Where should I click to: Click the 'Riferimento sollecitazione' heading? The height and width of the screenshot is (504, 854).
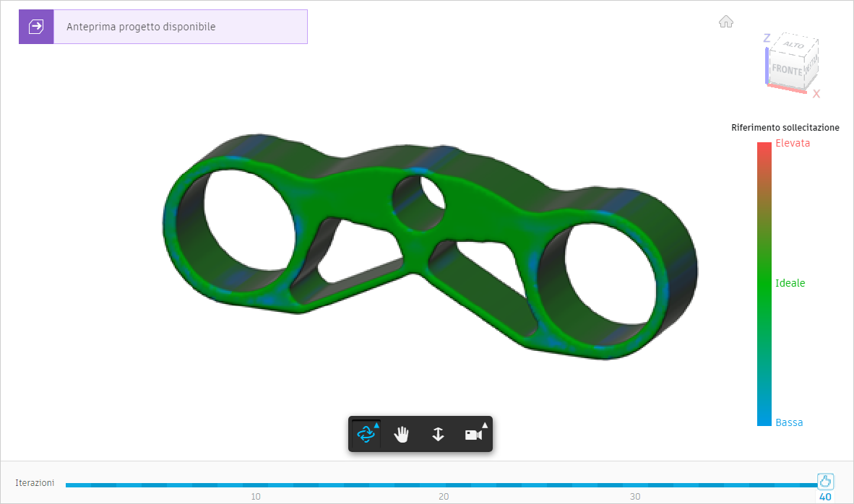785,127
